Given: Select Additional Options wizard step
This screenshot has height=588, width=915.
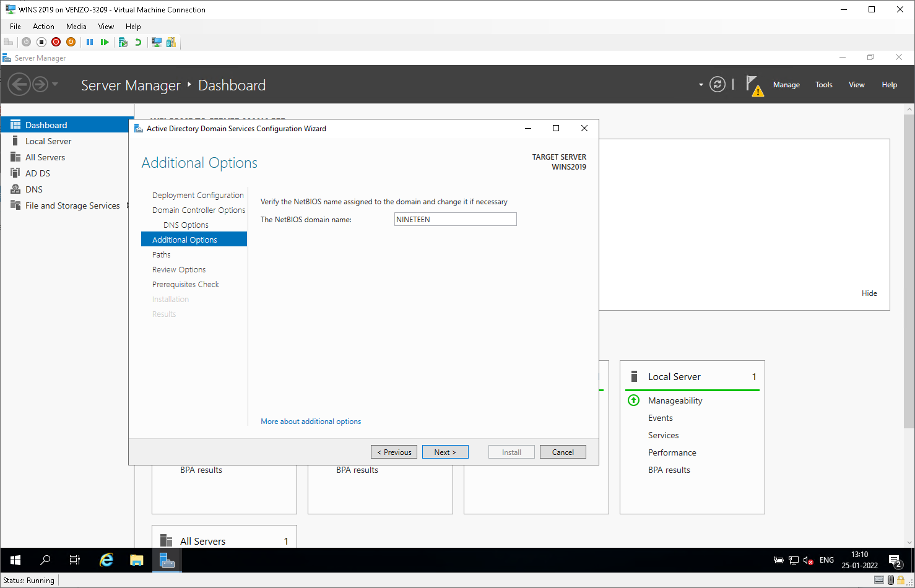Looking at the screenshot, I should [x=194, y=239].
